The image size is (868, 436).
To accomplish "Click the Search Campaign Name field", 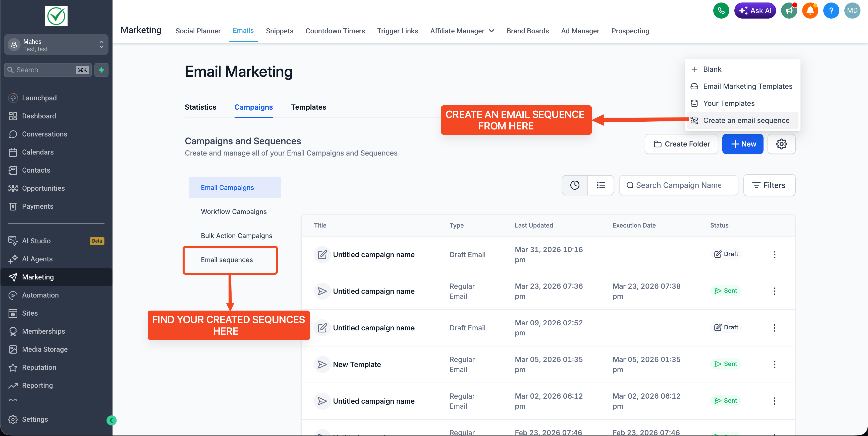I will pos(678,185).
